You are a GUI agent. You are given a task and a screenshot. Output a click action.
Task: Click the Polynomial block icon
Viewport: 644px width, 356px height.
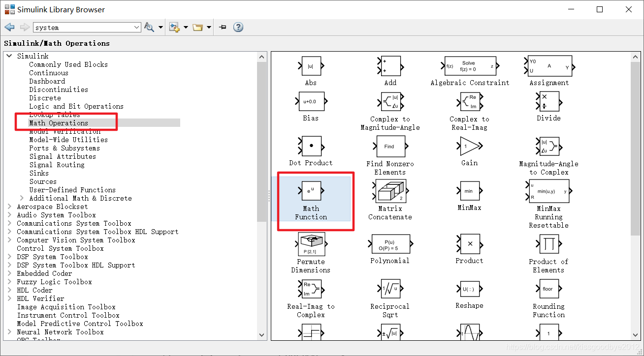(390, 244)
